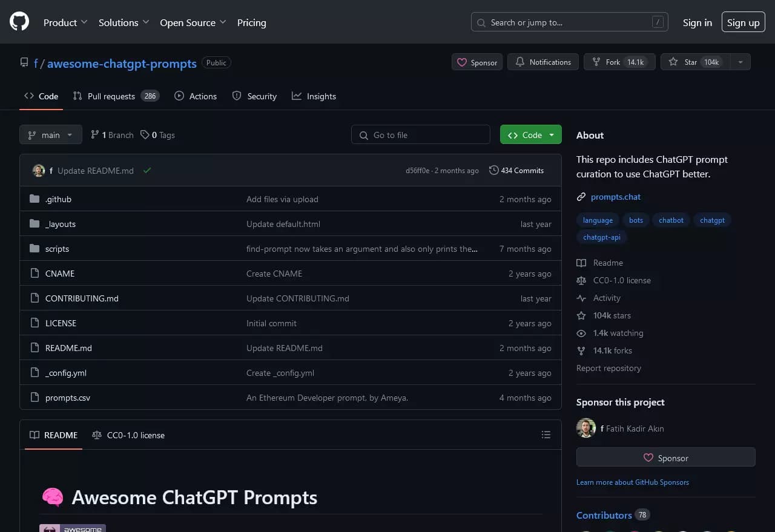Image resolution: width=775 pixels, height=532 pixels.
Task: Switch to the Code tab
Action: tap(41, 96)
